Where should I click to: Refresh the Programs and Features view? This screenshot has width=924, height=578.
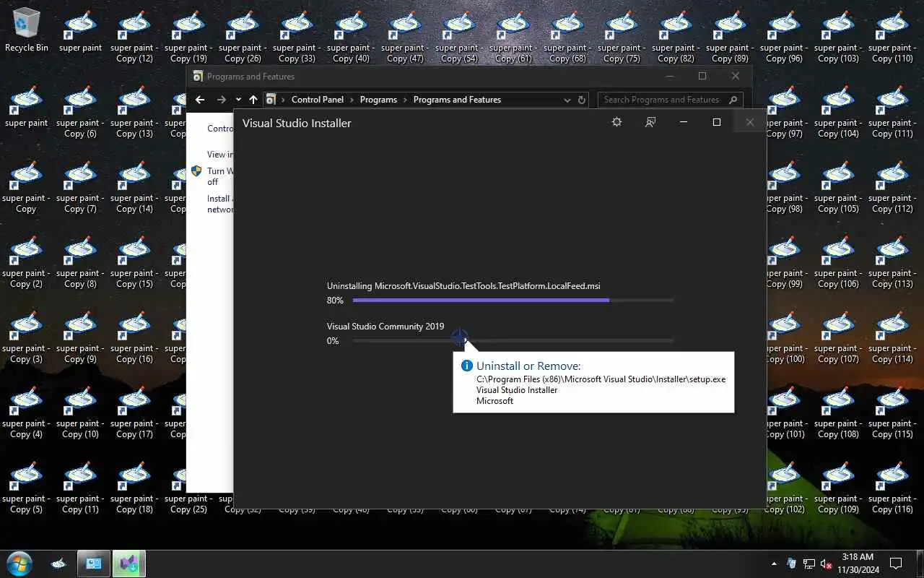tap(582, 100)
